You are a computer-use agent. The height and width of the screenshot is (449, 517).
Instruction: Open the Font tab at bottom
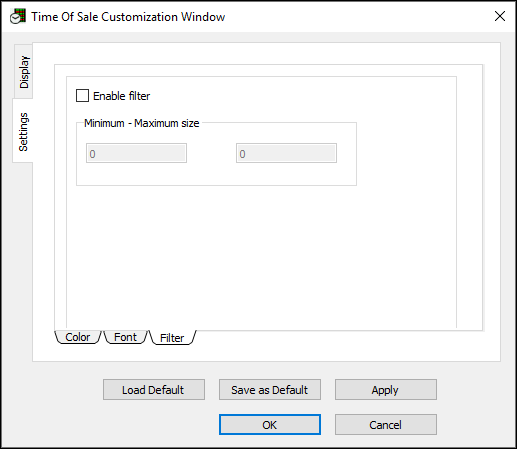click(x=125, y=337)
